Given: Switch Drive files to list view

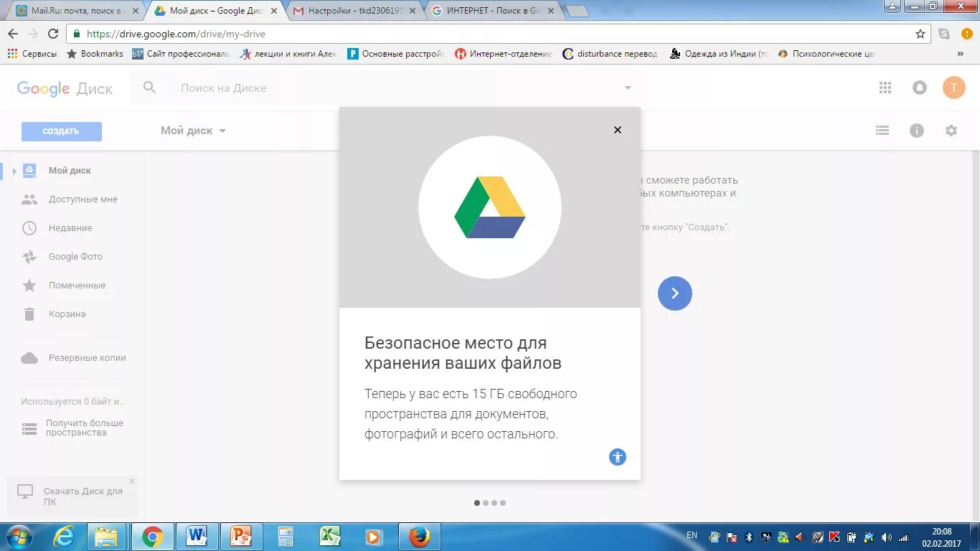Looking at the screenshot, I should 882,130.
